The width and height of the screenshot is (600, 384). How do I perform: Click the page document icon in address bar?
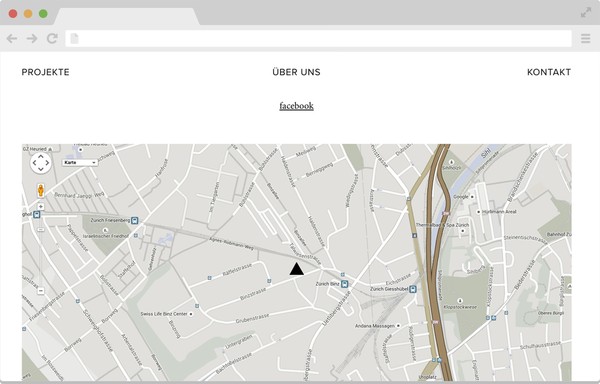(74, 38)
